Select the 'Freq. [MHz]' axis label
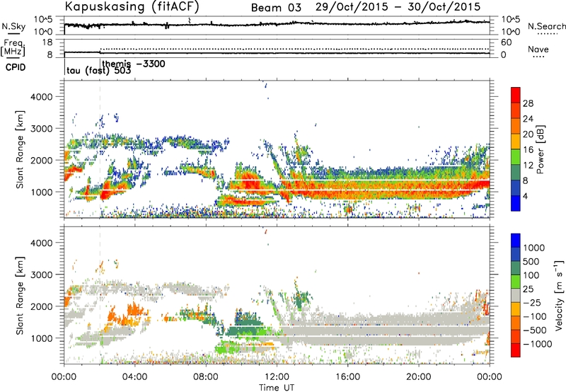 [13, 47]
